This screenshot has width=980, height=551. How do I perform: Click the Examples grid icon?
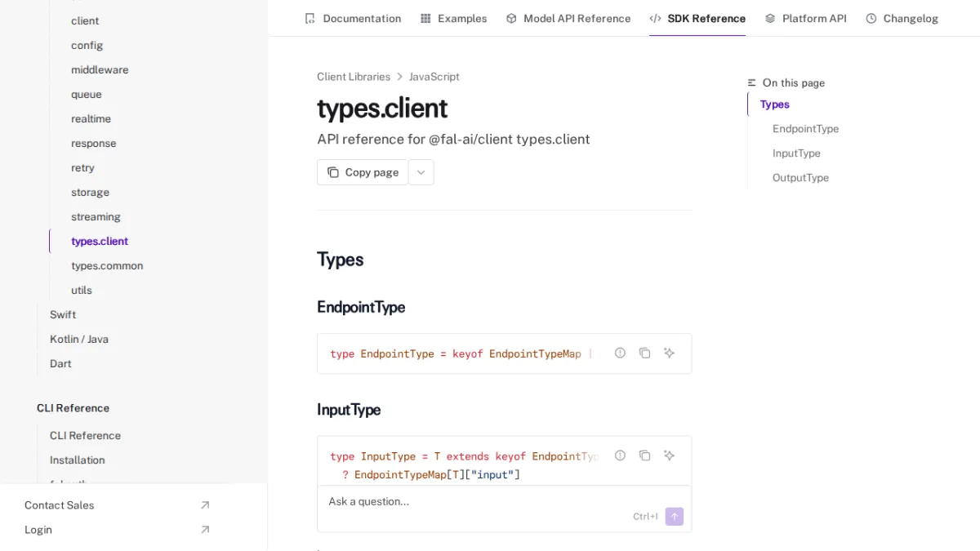pos(425,18)
